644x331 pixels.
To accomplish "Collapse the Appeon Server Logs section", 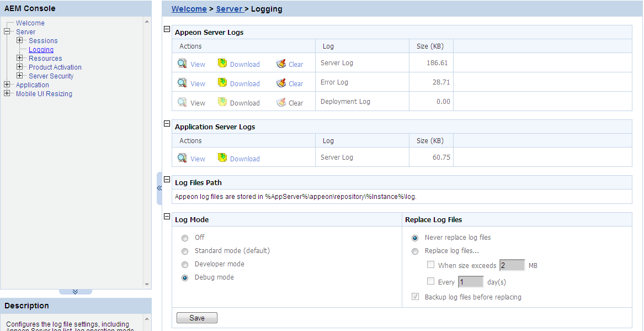I will [x=167, y=29].
